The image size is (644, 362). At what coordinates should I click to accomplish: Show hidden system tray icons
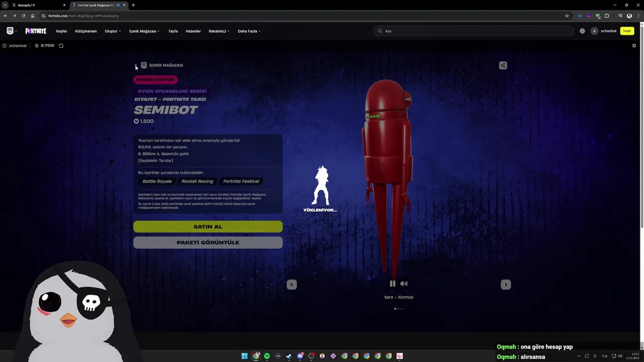tap(579, 356)
